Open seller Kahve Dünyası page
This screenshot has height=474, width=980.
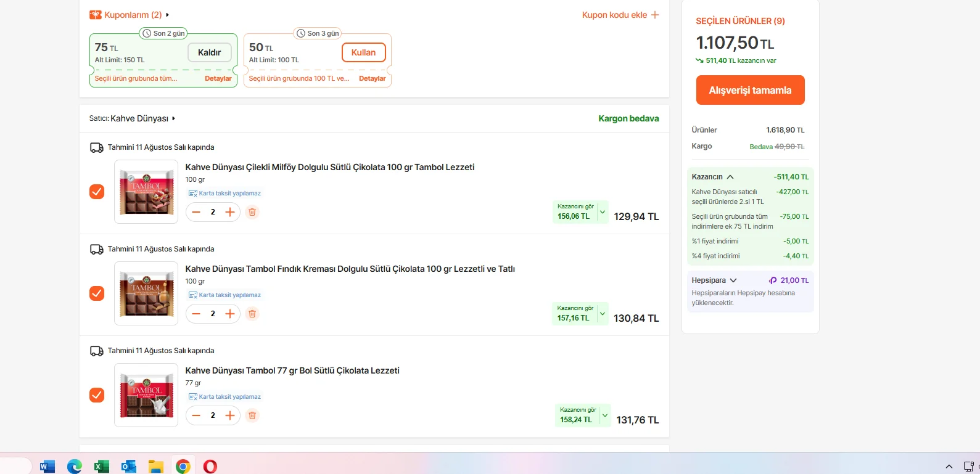point(139,118)
